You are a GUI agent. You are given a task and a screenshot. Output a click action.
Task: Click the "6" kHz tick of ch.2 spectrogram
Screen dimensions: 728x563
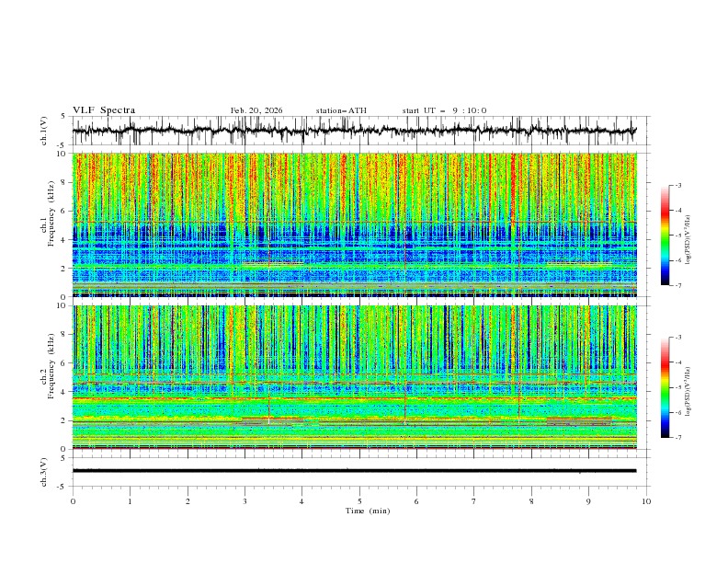(65, 363)
